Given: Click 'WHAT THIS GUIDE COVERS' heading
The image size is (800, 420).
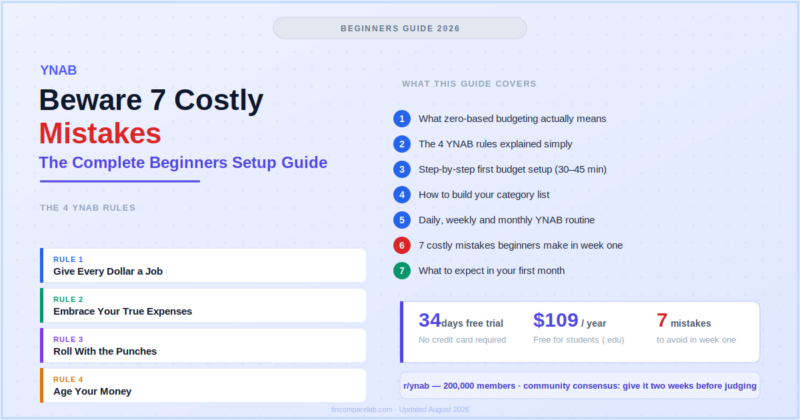Looking at the screenshot, I should [x=469, y=84].
